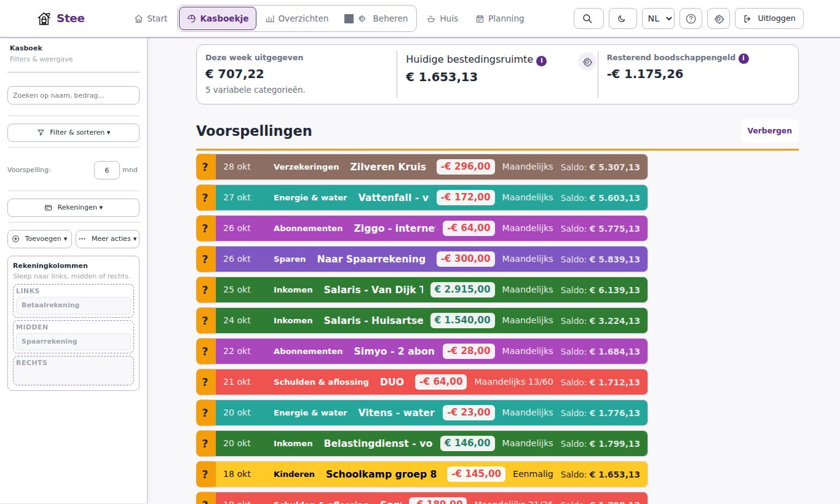Click the Betaalrekening column chip
Screen dimensions: 840x504
[x=73, y=305]
